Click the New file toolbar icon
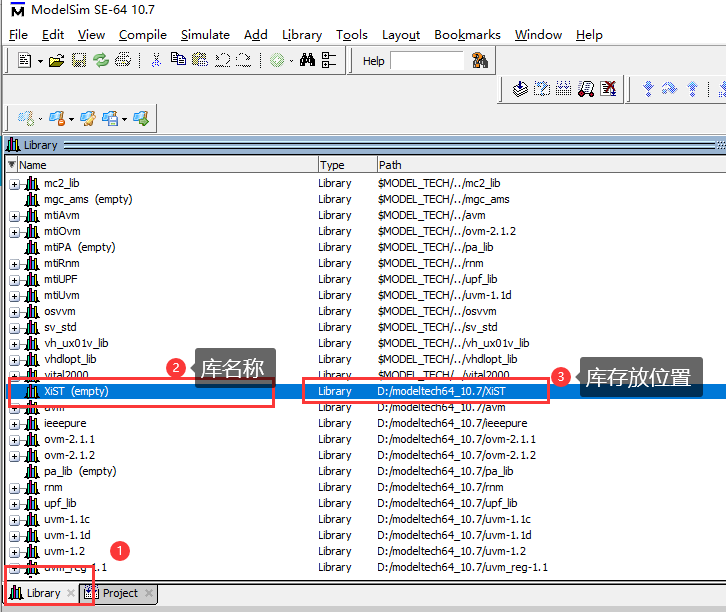The height and width of the screenshot is (612, 726). point(24,60)
